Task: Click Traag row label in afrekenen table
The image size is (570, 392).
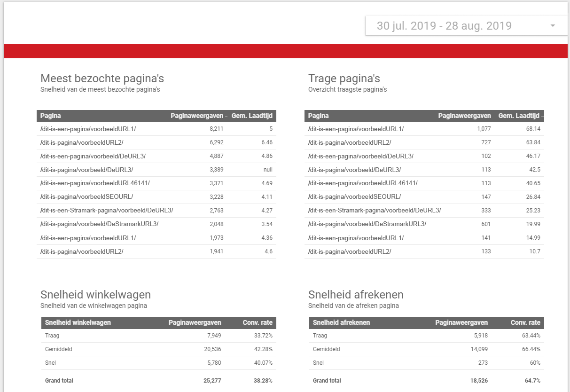Action: coord(320,336)
